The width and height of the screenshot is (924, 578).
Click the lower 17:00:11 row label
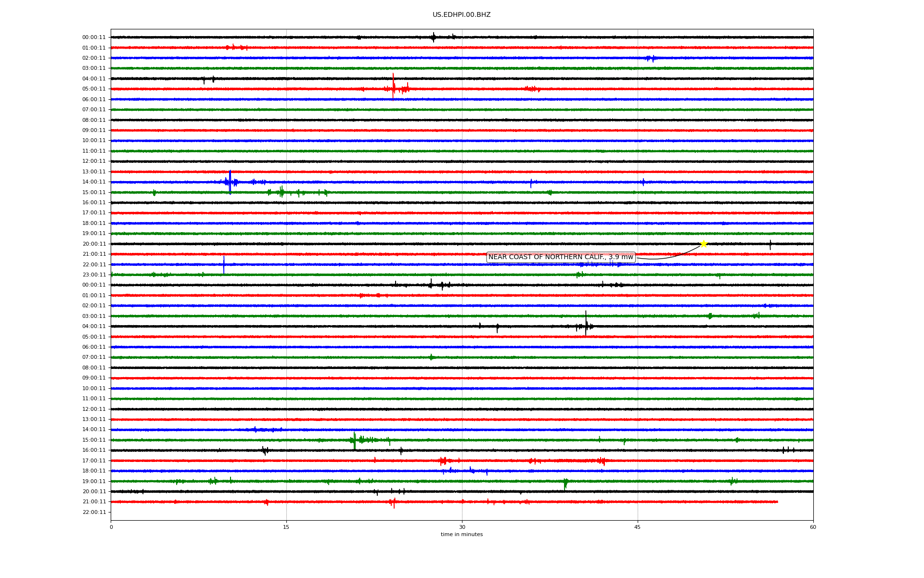click(94, 461)
